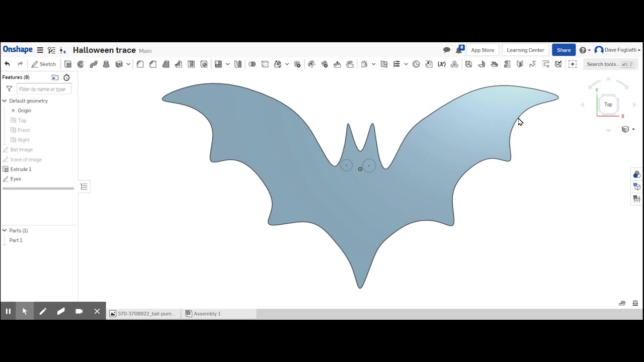This screenshot has height=362, width=644.
Task: Select the trace of image feature
Action: tap(26, 159)
